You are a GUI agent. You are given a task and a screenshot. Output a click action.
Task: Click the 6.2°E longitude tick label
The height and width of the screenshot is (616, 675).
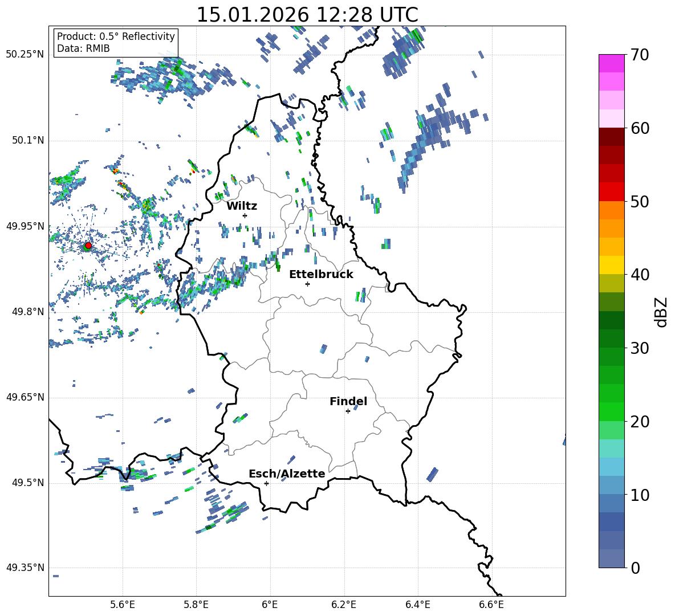(x=344, y=605)
